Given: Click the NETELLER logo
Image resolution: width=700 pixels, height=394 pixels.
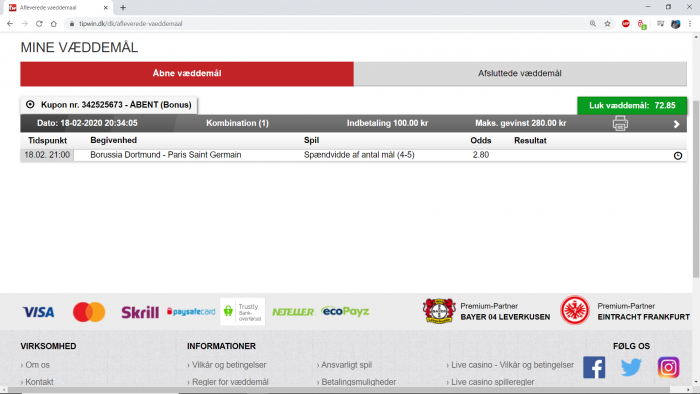Looking at the screenshot, I should tap(293, 312).
